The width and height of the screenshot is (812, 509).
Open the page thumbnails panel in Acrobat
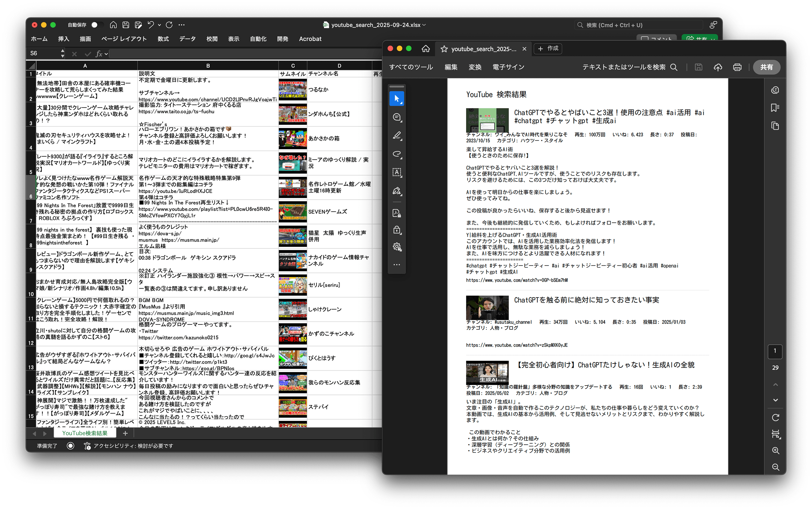pyautogui.click(x=775, y=126)
